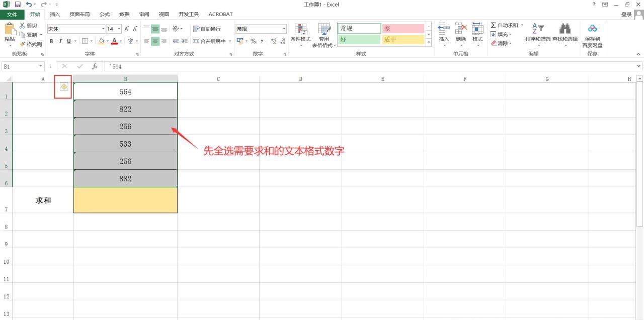644x320 pixels.
Task: Open Format as Table (套用表格格式)
Action: point(324,35)
